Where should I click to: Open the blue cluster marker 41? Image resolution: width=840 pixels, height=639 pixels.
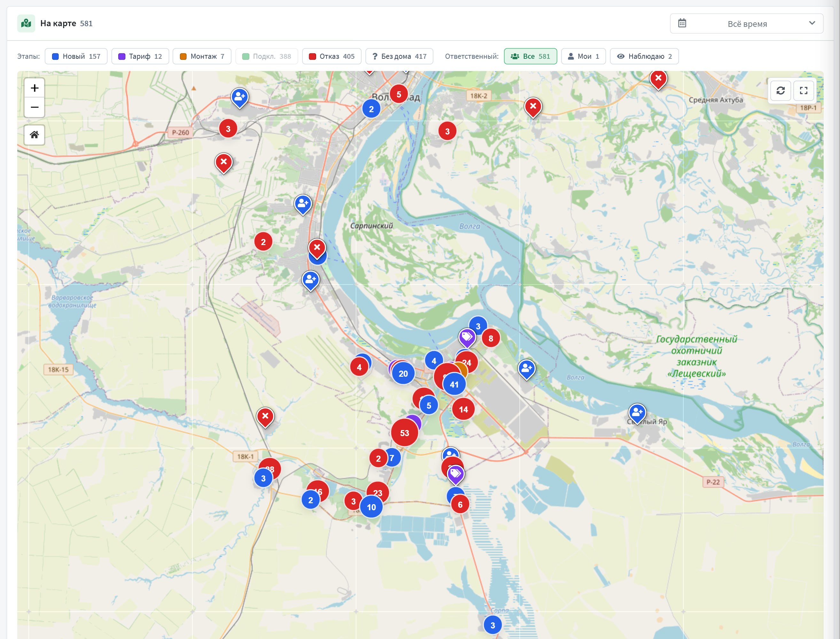point(454,384)
